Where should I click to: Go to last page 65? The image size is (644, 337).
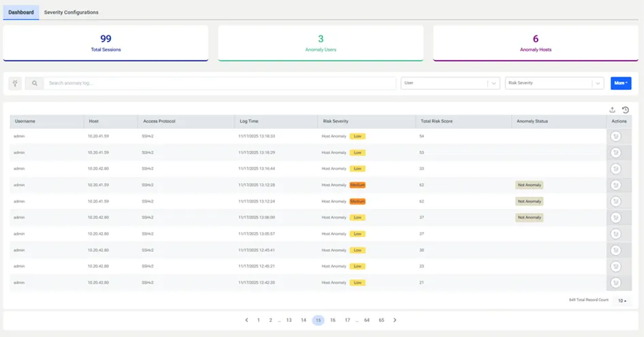click(381, 320)
